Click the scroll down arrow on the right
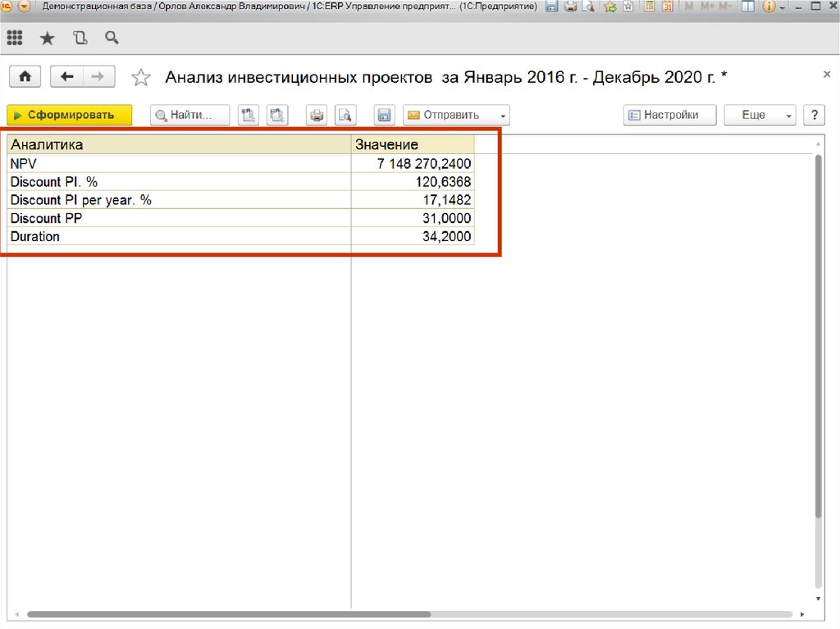840x629 pixels. (x=818, y=599)
